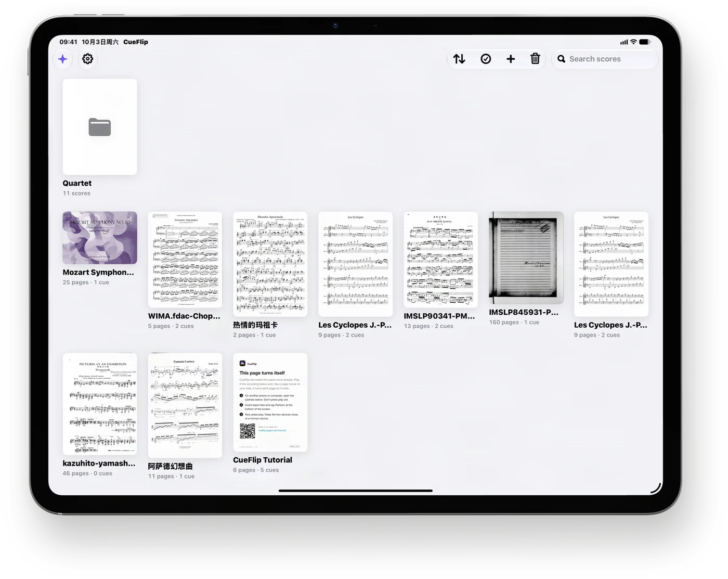
Task: Click '13 pages · 2 cues' label
Action: (428, 326)
